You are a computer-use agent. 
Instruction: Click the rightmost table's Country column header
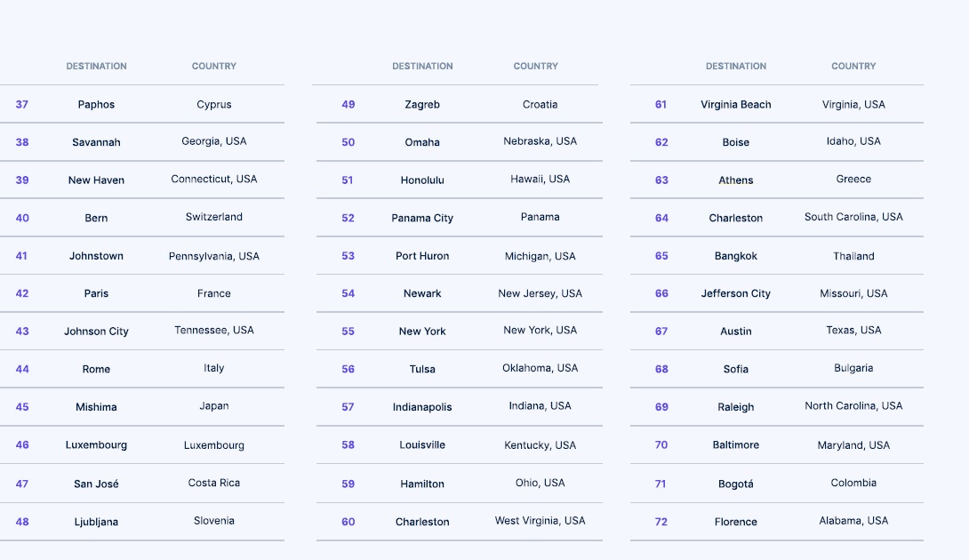click(853, 66)
